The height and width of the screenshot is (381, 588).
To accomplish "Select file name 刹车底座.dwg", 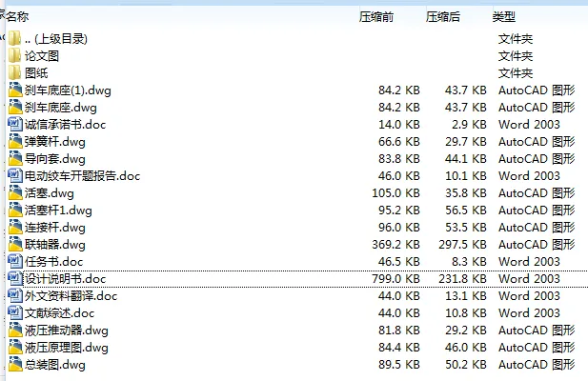I will click(x=61, y=108).
